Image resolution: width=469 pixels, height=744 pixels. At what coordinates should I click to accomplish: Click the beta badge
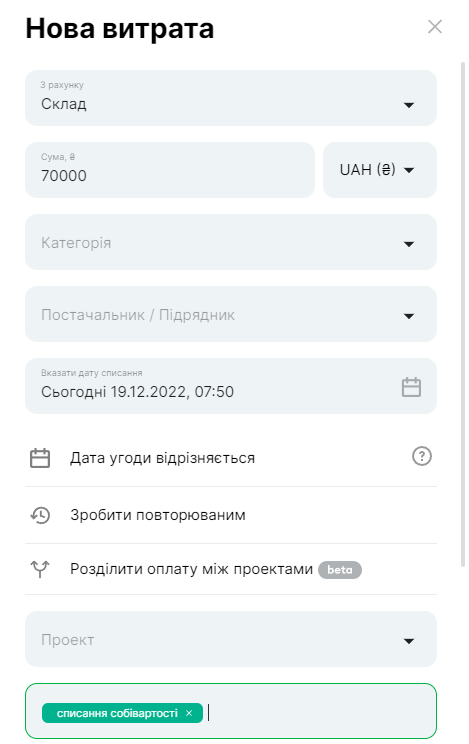pos(340,569)
